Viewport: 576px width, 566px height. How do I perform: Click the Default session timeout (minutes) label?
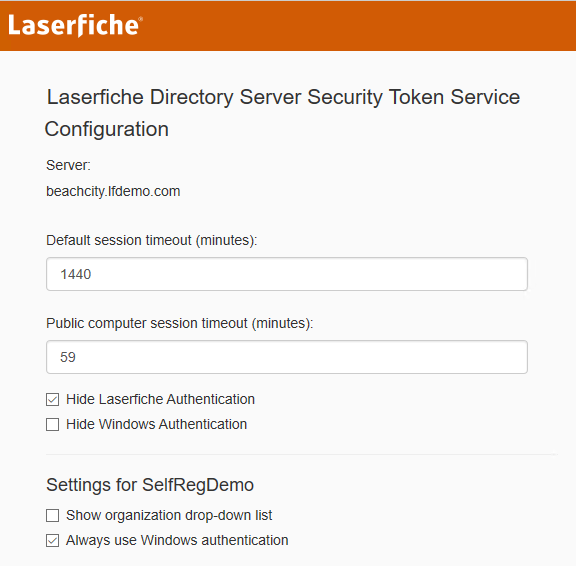pos(152,240)
